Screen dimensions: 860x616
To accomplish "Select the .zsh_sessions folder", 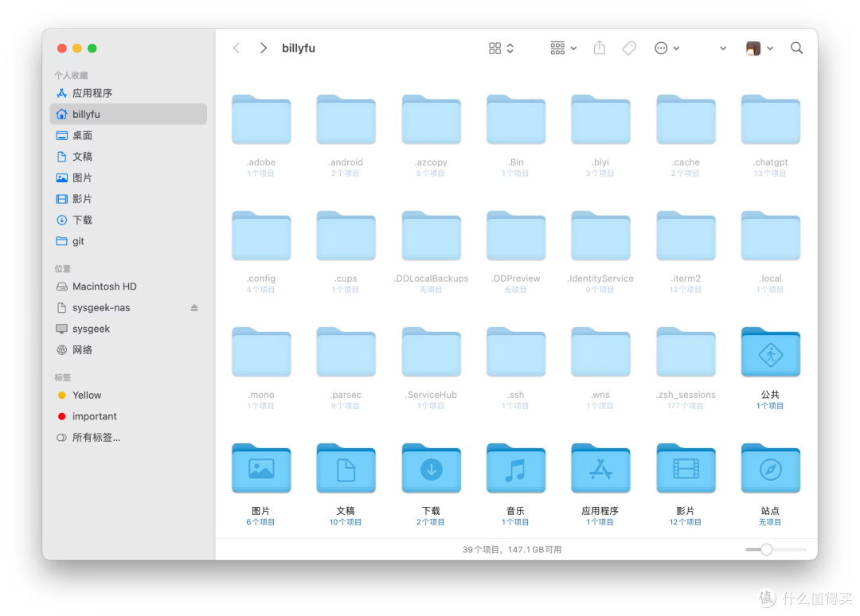I will pos(686,352).
